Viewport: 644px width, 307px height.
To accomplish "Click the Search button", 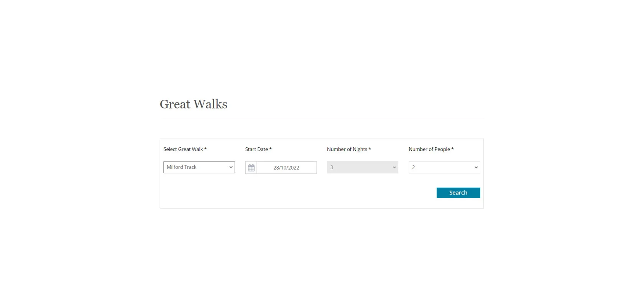I will [x=458, y=193].
